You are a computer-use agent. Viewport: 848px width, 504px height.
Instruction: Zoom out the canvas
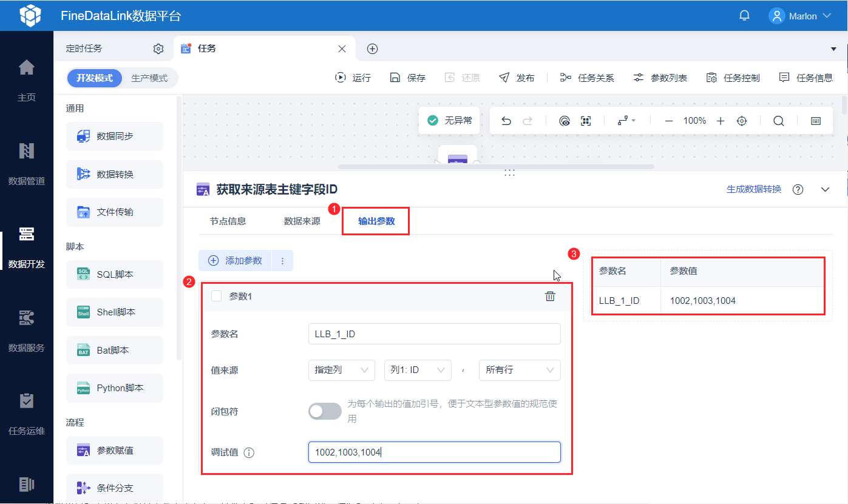(669, 121)
